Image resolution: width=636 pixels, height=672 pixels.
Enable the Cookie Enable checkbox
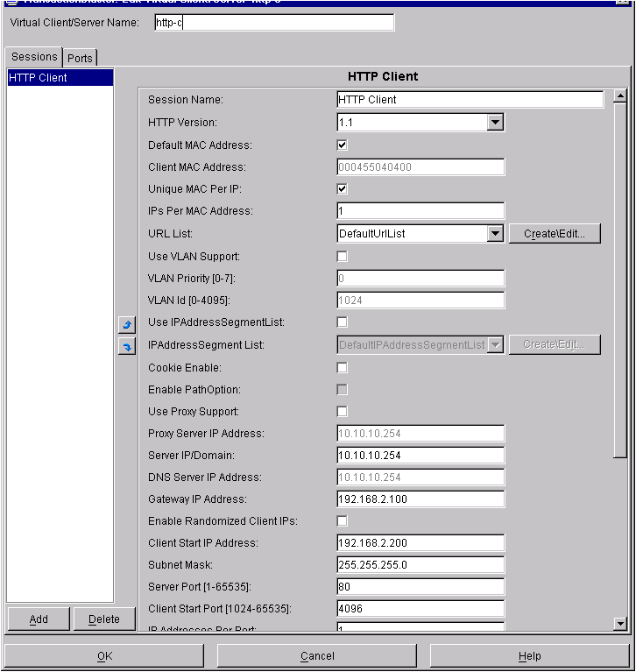click(x=342, y=368)
